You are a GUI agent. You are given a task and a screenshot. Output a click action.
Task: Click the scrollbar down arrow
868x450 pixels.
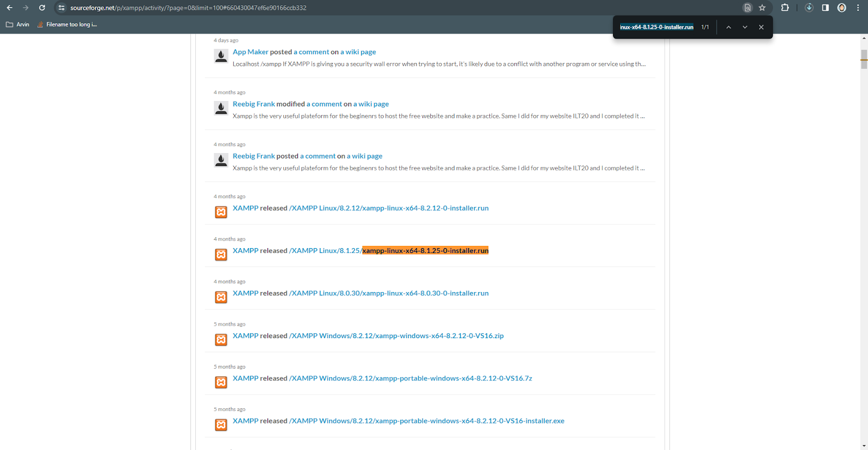coord(864,446)
